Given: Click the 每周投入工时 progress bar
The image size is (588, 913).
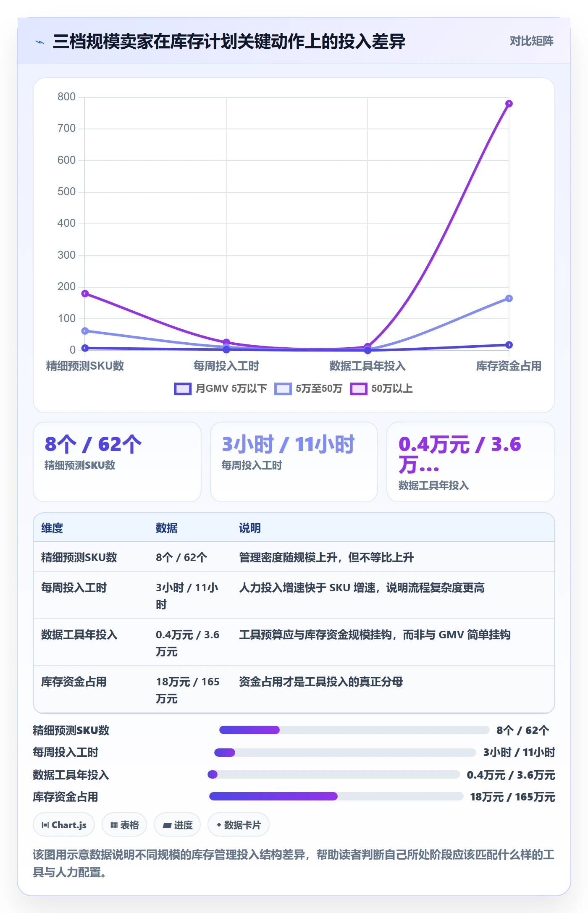Looking at the screenshot, I should click(x=345, y=753).
